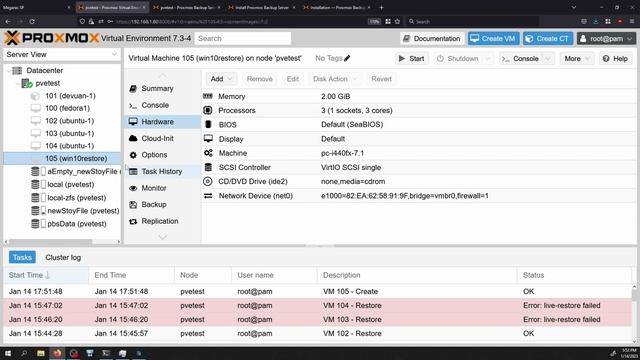640x360 pixels.
Task: Open the Add hardware dropdown
Action: coord(221,79)
